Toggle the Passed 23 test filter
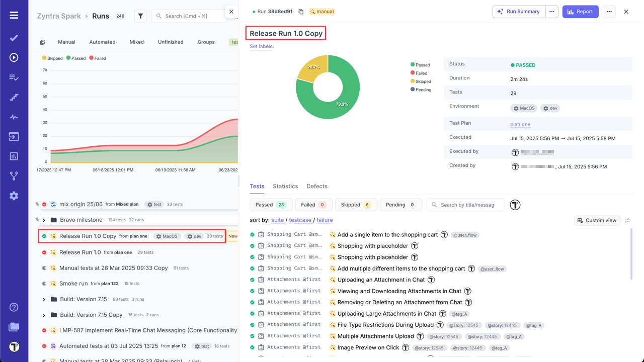This screenshot has width=644, height=362. (x=271, y=205)
